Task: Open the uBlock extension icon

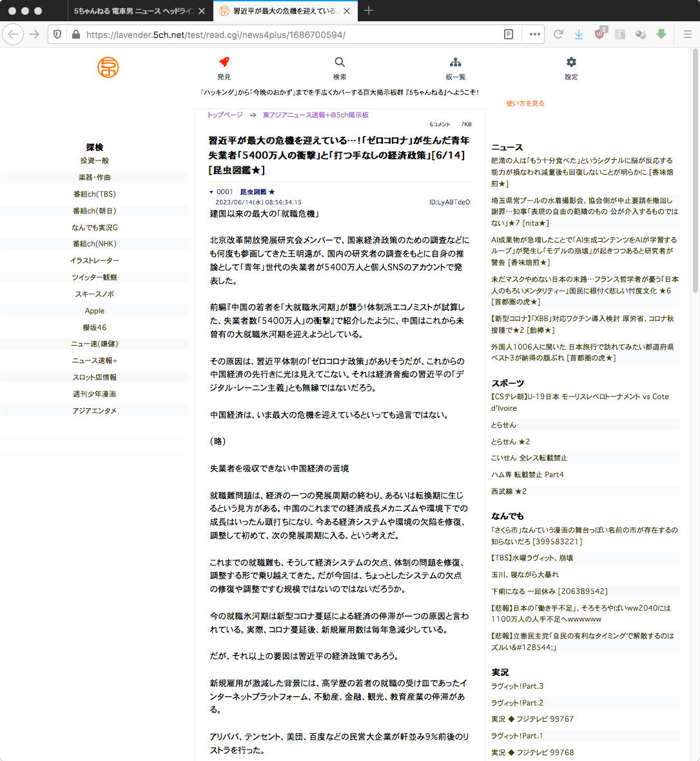Action: click(599, 34)
